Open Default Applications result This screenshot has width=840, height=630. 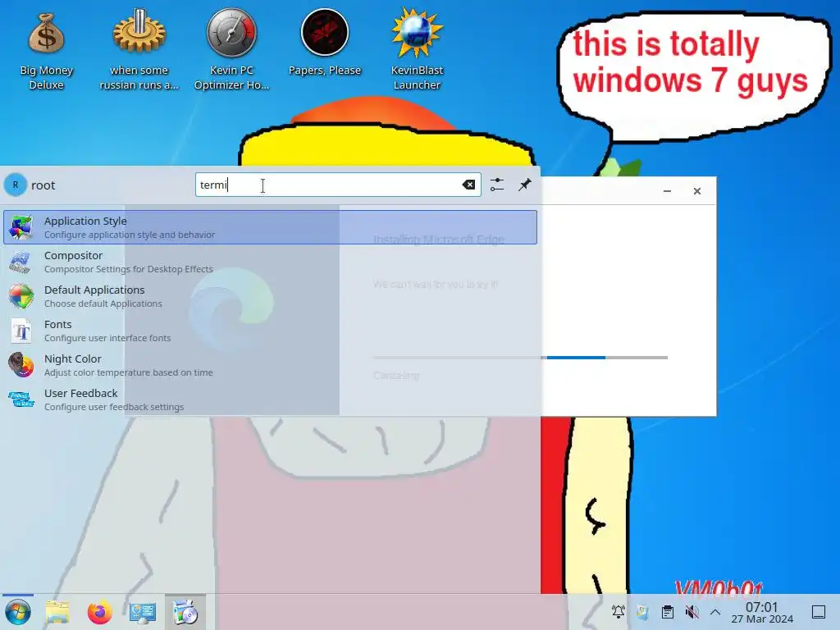point(270,296)
